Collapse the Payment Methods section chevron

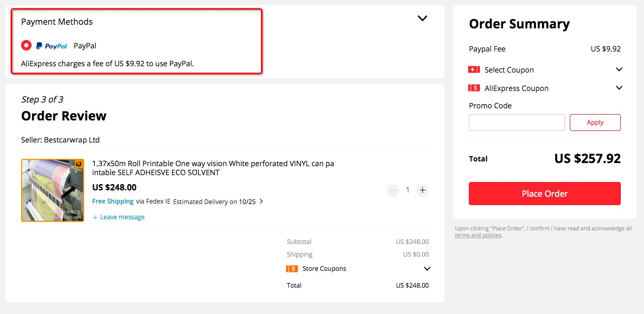click(422, 18)
